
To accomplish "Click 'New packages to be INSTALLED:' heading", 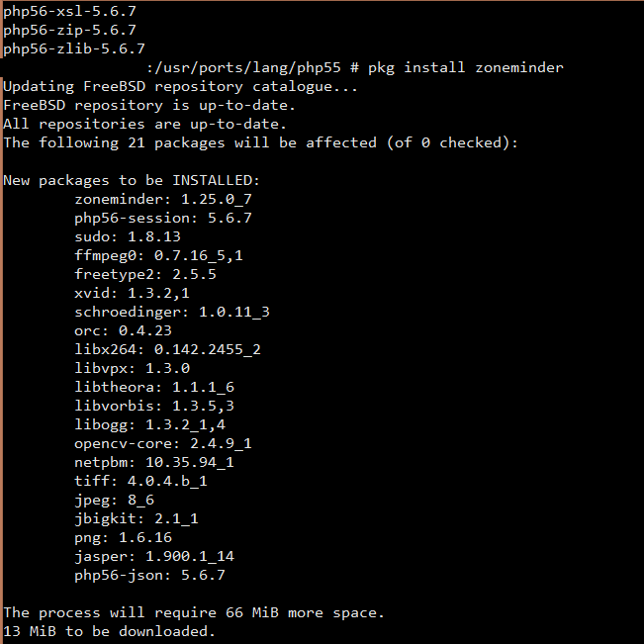I will click(x=132, y=181).
